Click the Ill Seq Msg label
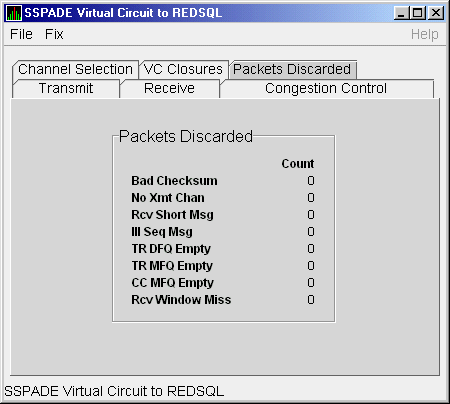The image size is (450, 404). pos(162,232)
